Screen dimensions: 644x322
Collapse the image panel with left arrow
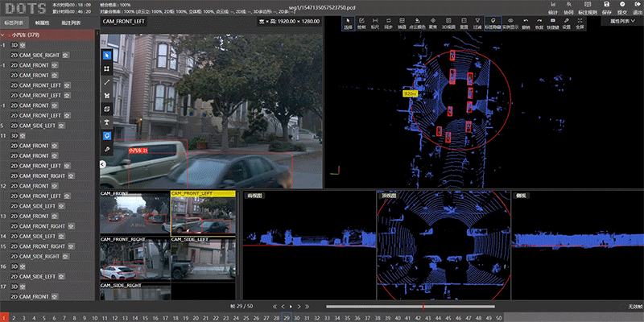103,163
